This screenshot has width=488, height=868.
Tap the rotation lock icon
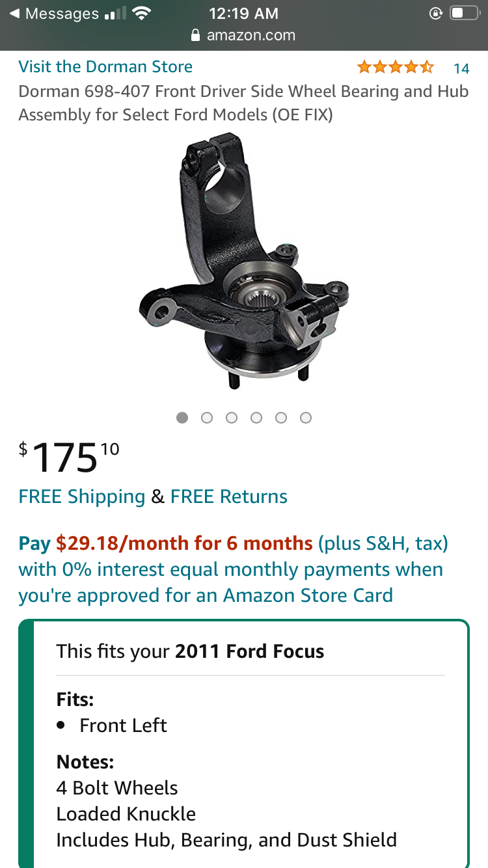point(436,13)
